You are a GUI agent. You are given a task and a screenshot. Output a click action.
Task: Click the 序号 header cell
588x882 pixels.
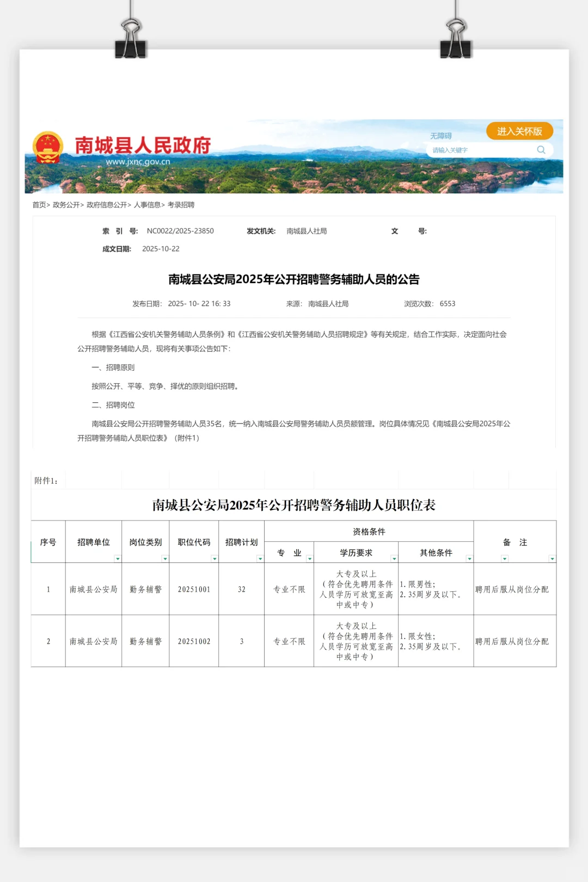pyautogui.click(x=48, y=542)
